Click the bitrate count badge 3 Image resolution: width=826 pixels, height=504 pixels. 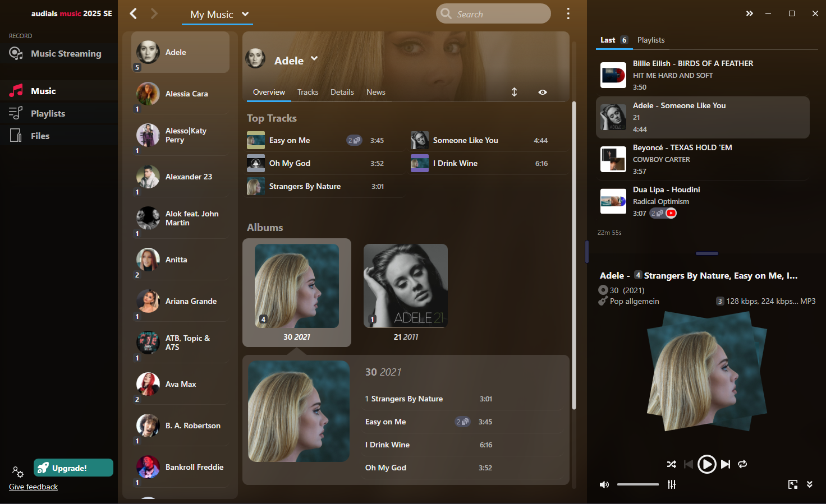720,301
